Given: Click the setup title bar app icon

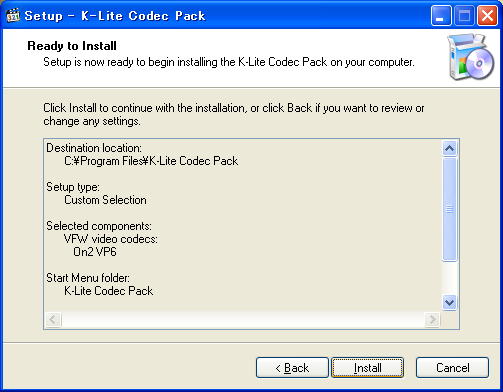Looking at the screenshot, I should (x=13, y=15).
